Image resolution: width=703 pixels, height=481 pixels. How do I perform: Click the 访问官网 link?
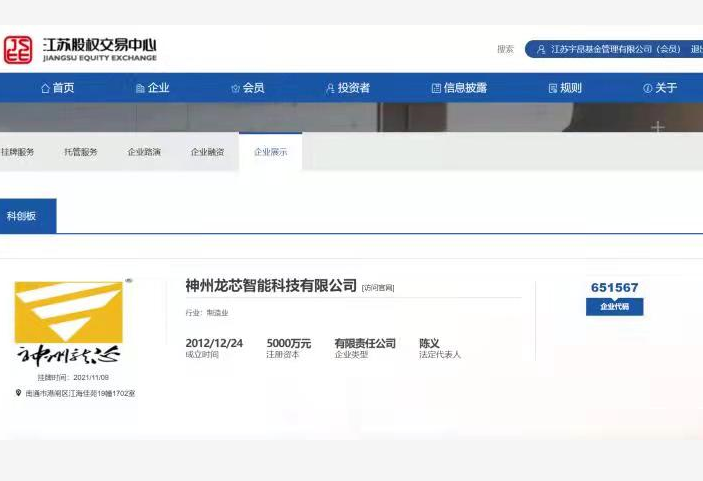pyautogui.click(x=378, y=288)
